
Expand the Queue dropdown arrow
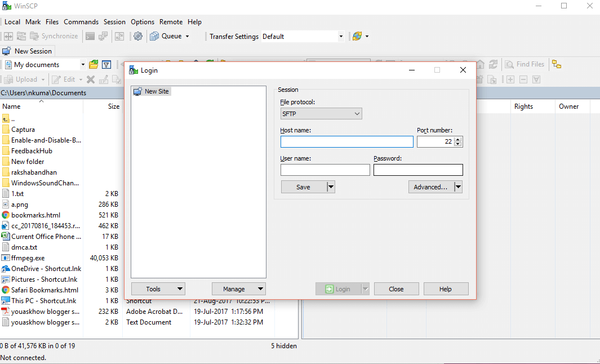[x=187, y=37]
